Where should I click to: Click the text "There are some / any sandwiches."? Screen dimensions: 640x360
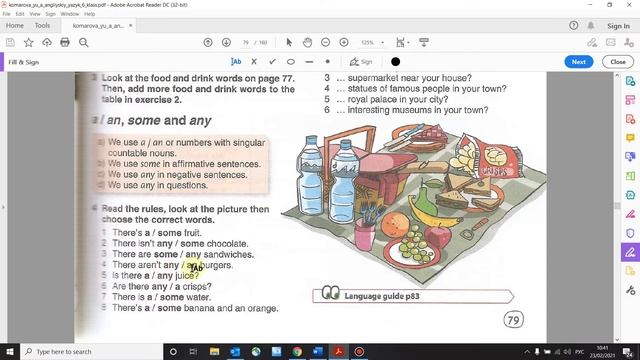pos(183,254)
